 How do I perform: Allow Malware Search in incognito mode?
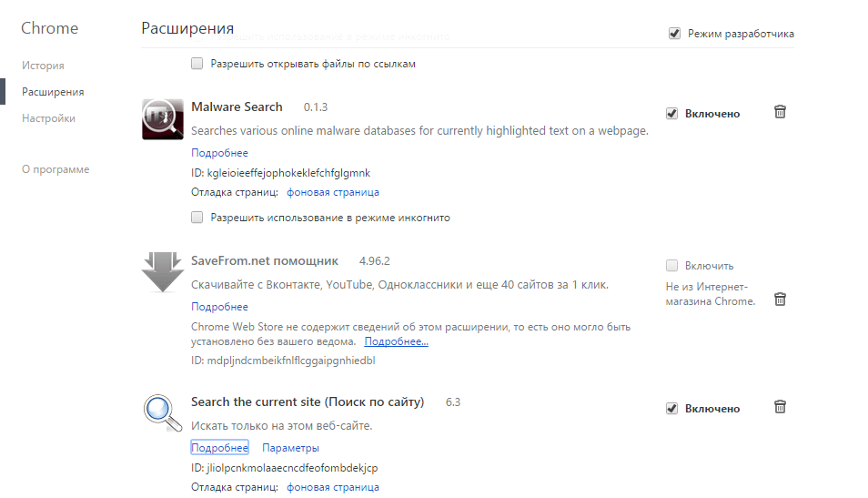tap(197, 218)
